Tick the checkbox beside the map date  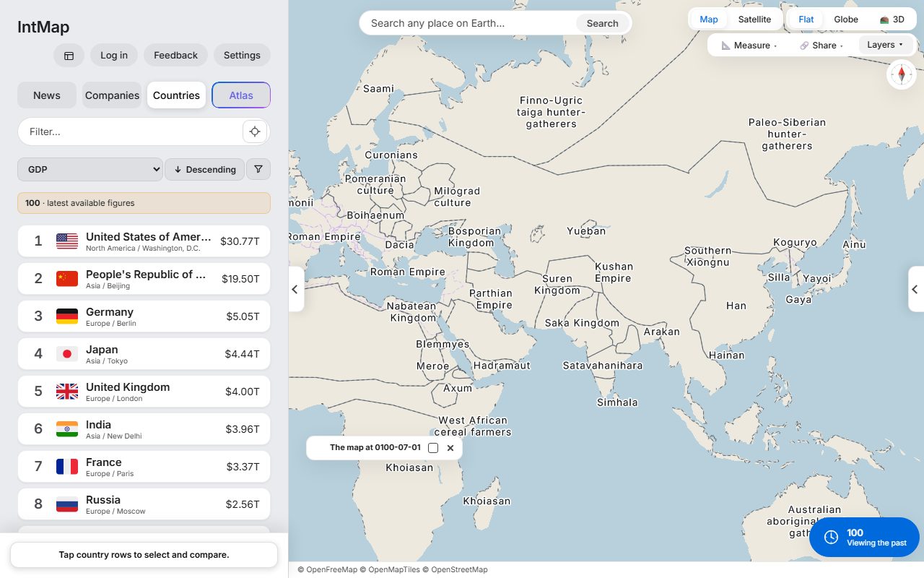pos(433,448)
